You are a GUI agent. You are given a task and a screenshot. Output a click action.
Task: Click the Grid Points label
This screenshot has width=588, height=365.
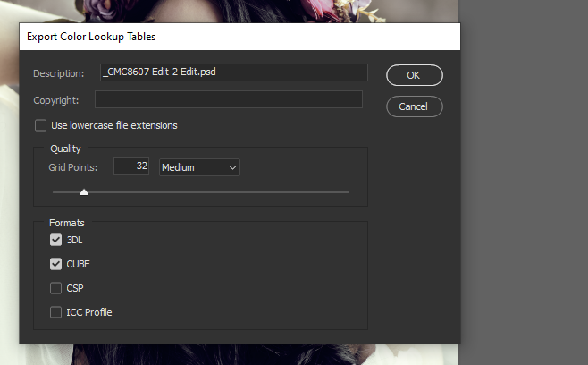pos(73,167)
